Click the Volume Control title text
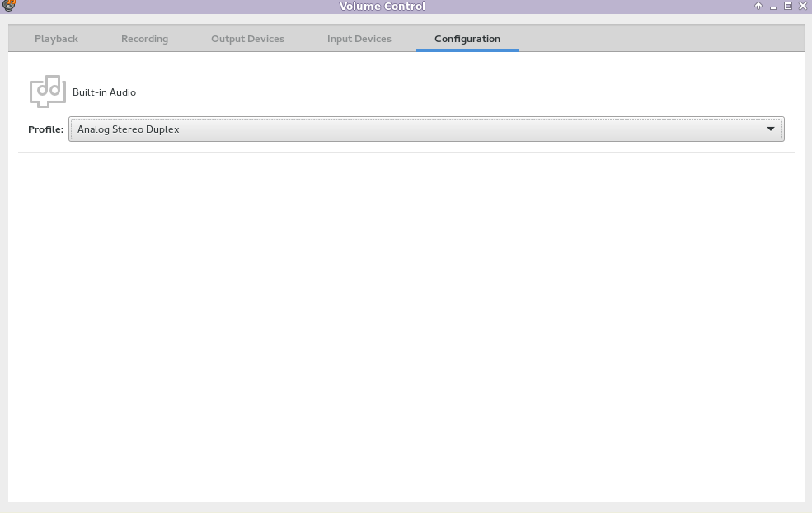Screen dimensions: 812x513 tap(383, 6)
